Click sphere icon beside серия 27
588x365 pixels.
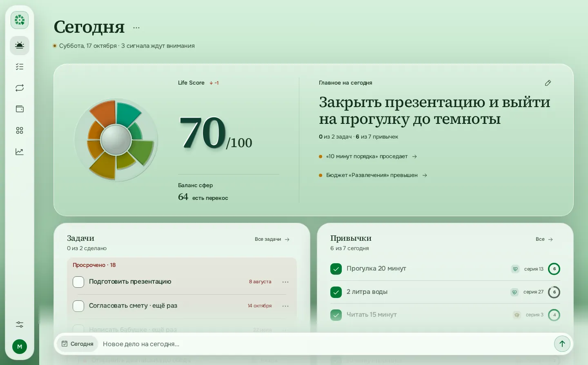click(x=514, y=292)
